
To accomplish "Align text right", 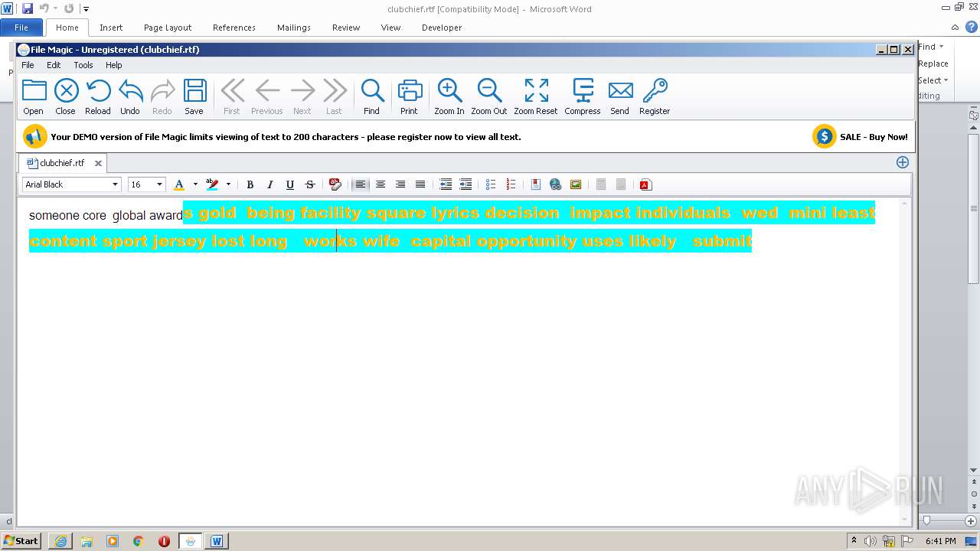I will point(400,184).
